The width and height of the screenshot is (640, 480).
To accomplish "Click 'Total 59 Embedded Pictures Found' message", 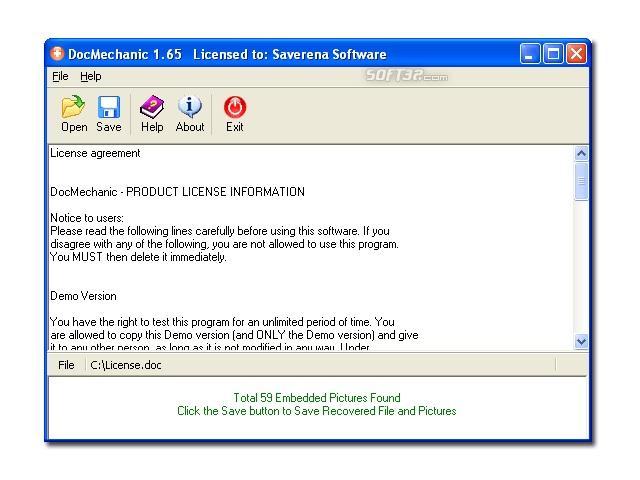I will (x=317, y=398).
